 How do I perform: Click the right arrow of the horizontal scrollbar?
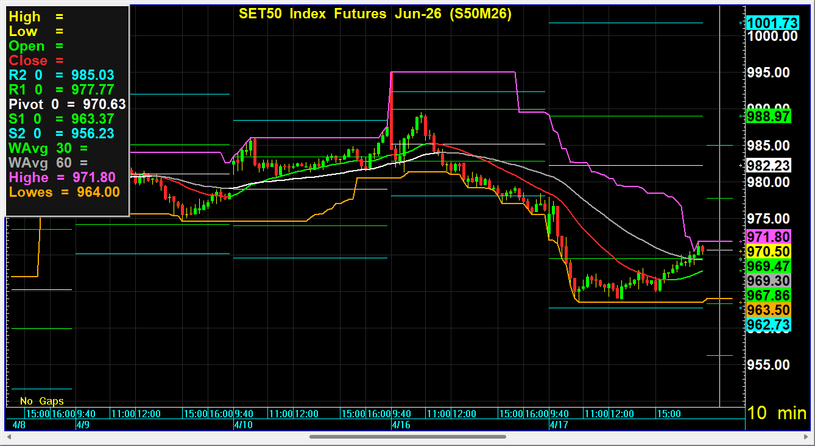click(804, 437)
